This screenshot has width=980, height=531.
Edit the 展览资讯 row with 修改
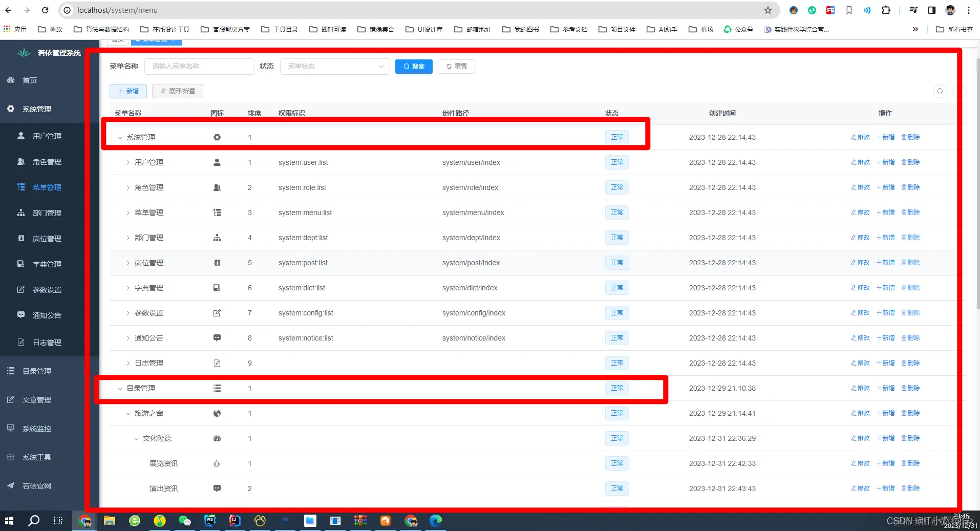coord(860,463)
